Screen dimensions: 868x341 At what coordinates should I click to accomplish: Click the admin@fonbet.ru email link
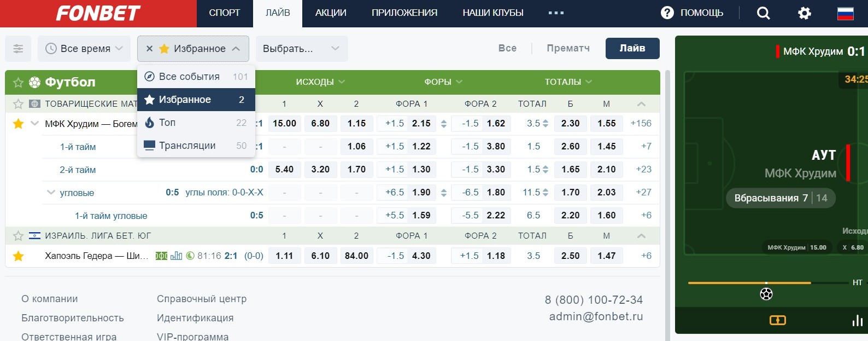point(596,316)
